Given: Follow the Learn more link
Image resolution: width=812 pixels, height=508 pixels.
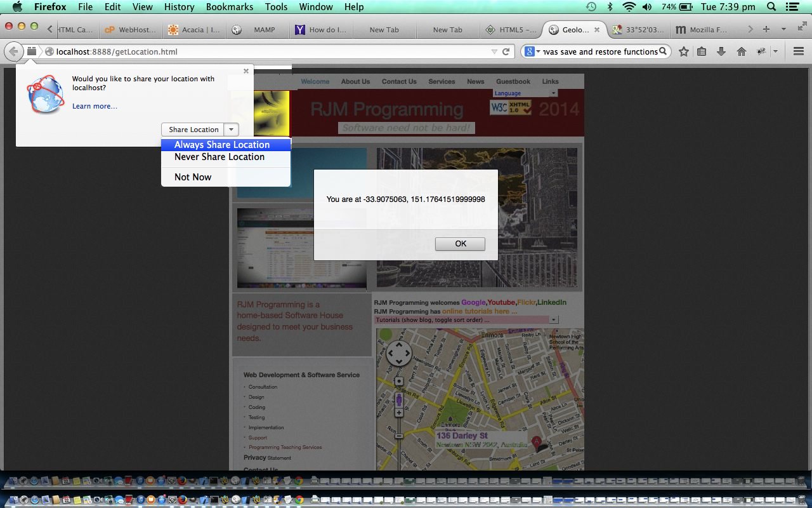Looking at the screenshot, I should point(95,106).
